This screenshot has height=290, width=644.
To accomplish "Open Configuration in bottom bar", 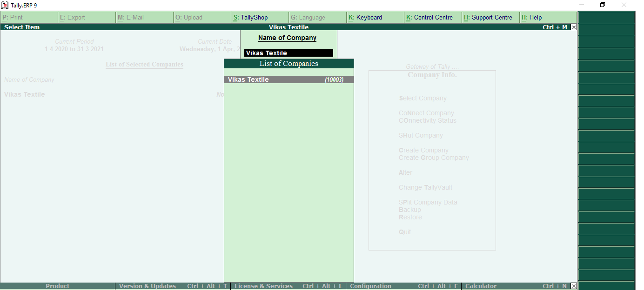I will pos(404,286).
